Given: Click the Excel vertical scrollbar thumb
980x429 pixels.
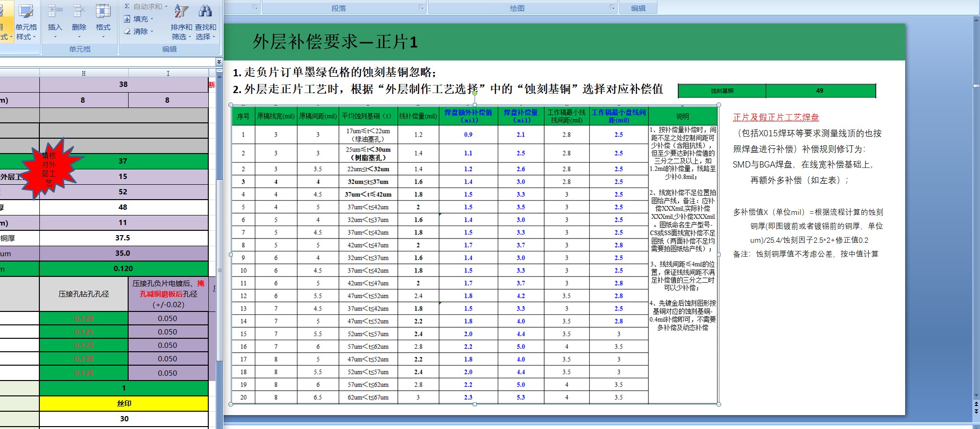Looking at the screenshot, I should (219, 270).
